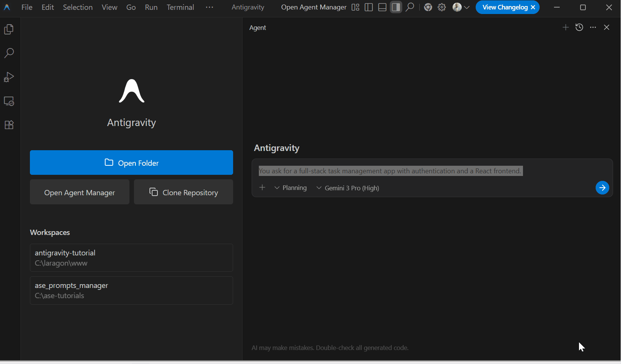
Task: Toggle the primary side bar layout
Action: coord(369,7)
